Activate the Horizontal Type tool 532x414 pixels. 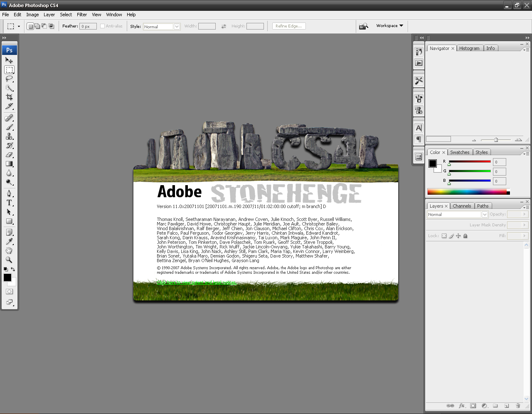[x=9, y=203]
